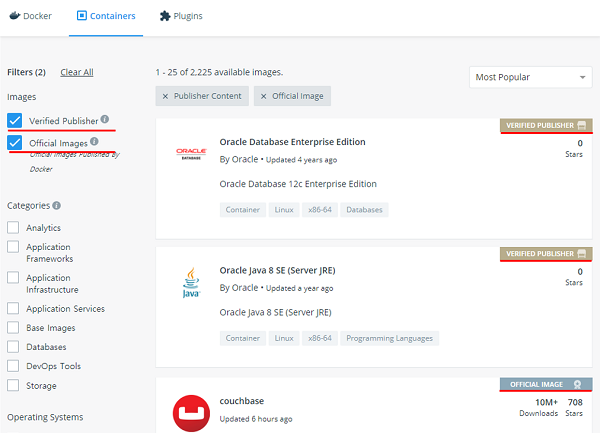Click info icon next to Official Images
This screenshot has height=433, width=600.
click(x=94, y=142)
